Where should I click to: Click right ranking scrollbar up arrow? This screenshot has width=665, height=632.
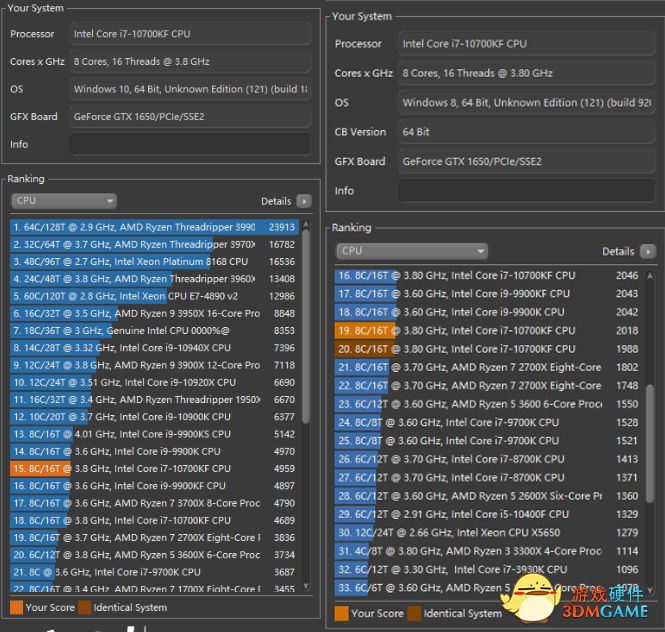(x=649, y=276)
